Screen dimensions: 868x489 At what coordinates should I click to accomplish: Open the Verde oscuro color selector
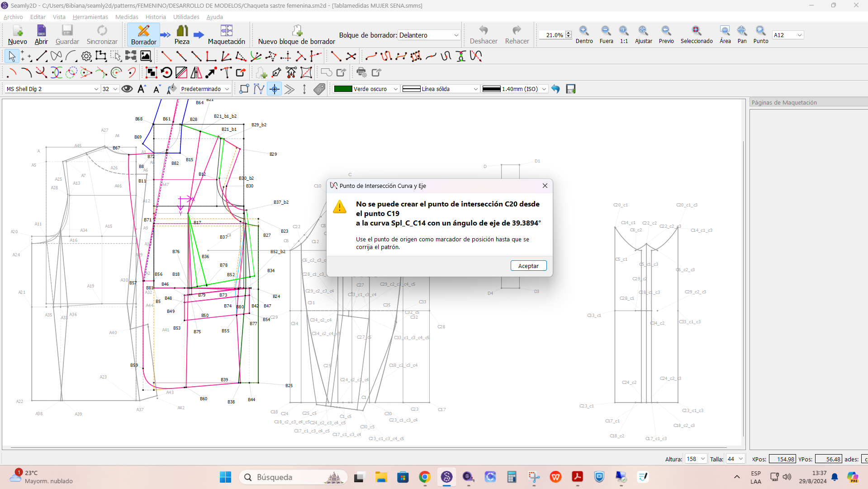click(365, 89)
